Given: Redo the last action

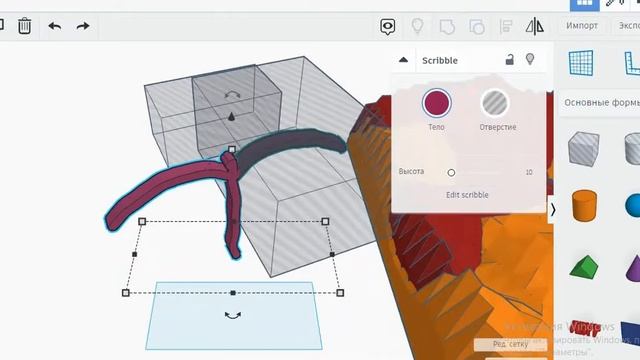Looking at the screenshot, I should 83,27.
